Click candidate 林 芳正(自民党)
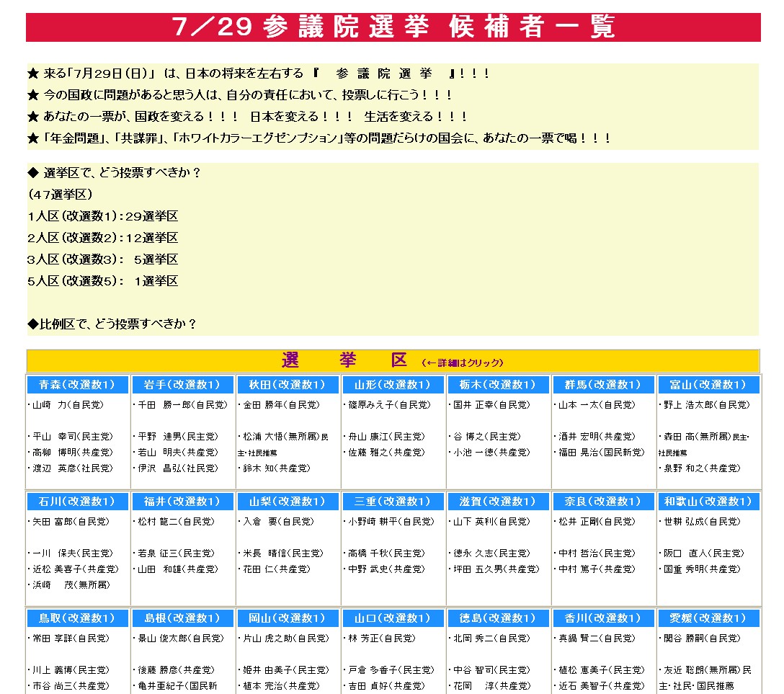The height and width of the screenshot is (694, 784). pyautogui.click(x=380, y=639)
